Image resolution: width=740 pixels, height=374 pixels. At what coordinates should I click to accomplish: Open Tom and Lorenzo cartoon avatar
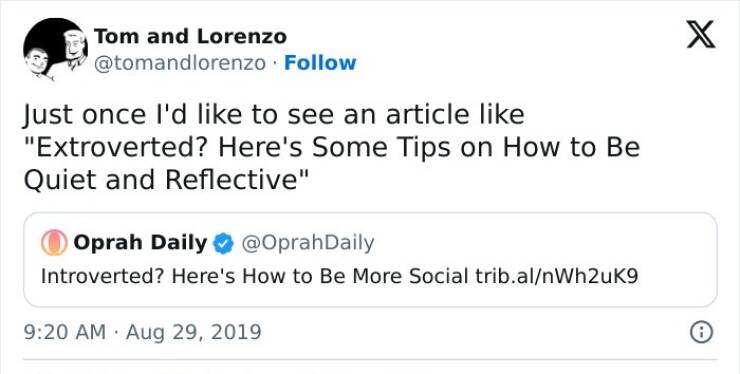pos(55,50)
